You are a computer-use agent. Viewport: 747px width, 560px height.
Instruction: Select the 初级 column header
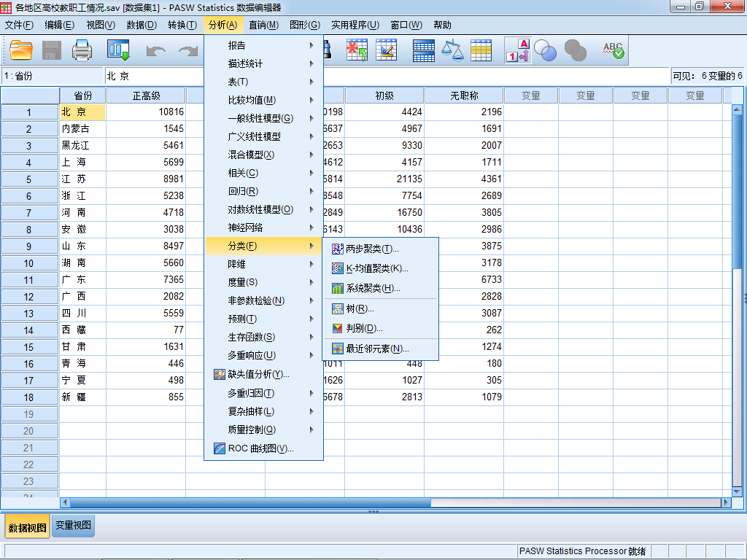384,96
